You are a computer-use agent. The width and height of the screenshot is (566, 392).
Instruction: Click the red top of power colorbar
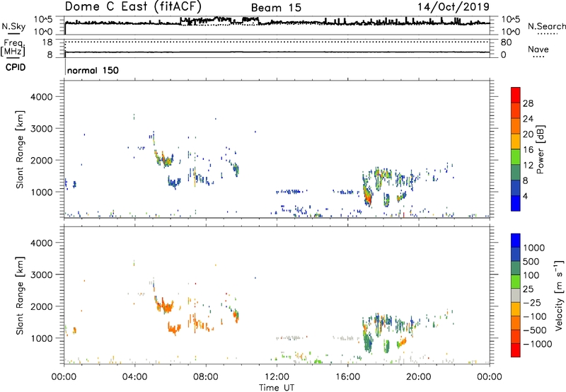pyautogui.click(x=516, y=95)
